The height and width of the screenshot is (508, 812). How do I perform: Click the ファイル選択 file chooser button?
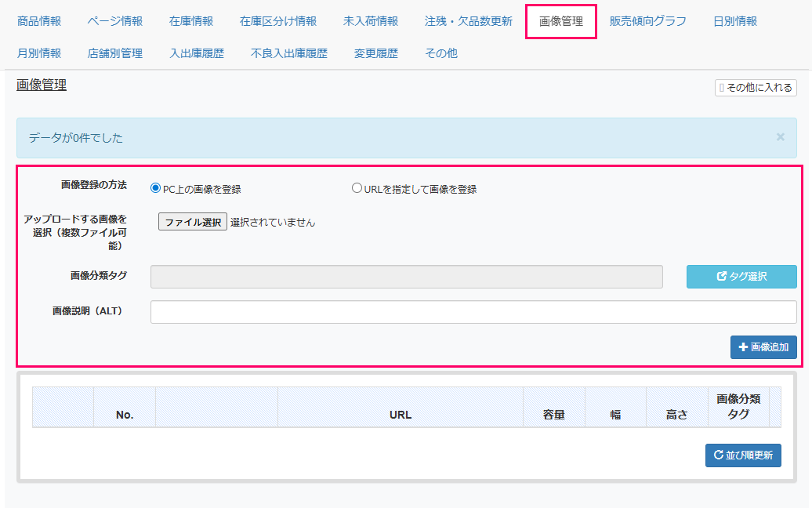click(193, 222)
